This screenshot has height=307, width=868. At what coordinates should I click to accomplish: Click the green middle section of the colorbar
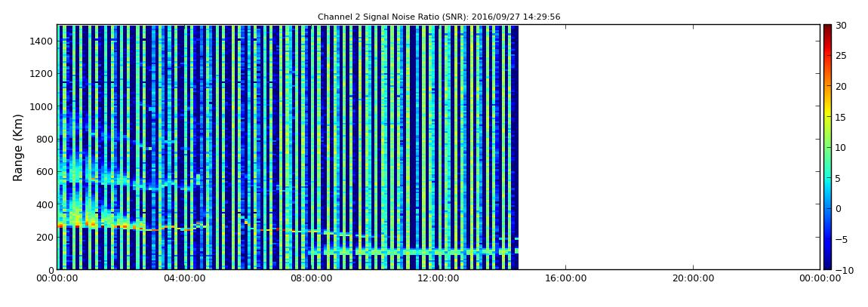tap(827, 147)
